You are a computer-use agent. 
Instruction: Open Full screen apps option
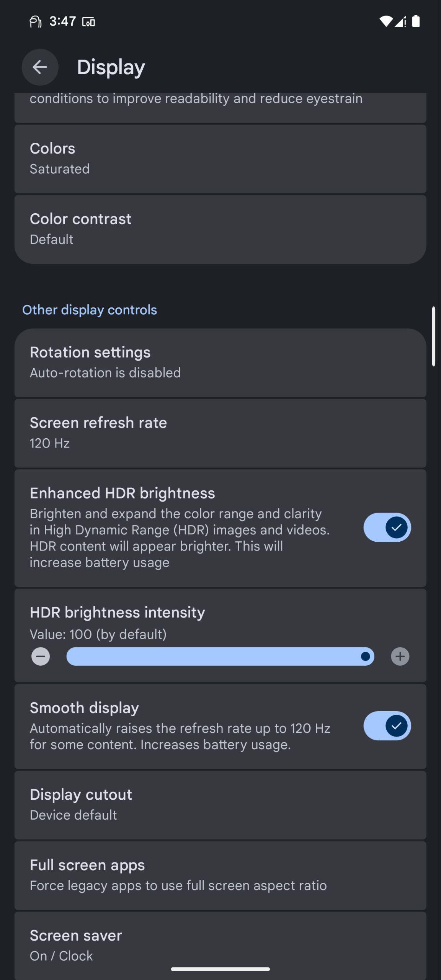(x=220, y=875)
